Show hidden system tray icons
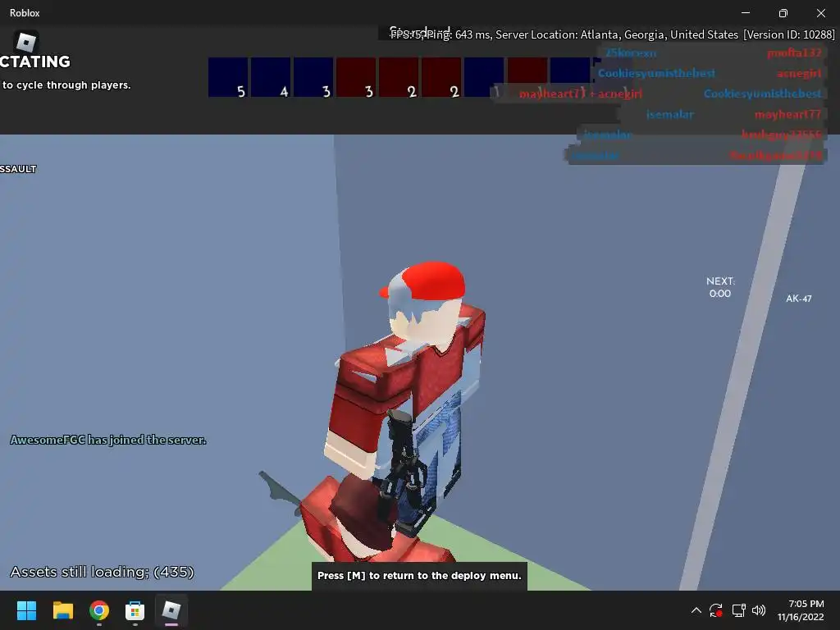This screenshot has height=630, width=840. [696, 610]
